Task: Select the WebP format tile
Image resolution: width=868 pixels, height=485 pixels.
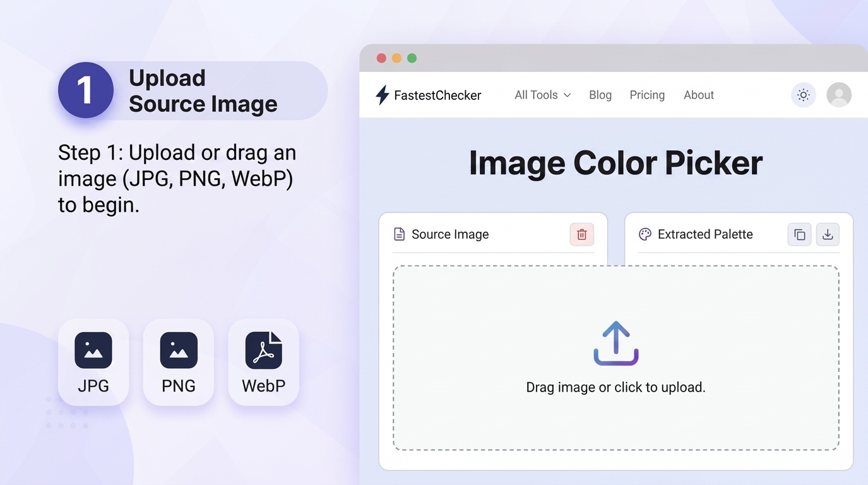Action: (263, 362)
